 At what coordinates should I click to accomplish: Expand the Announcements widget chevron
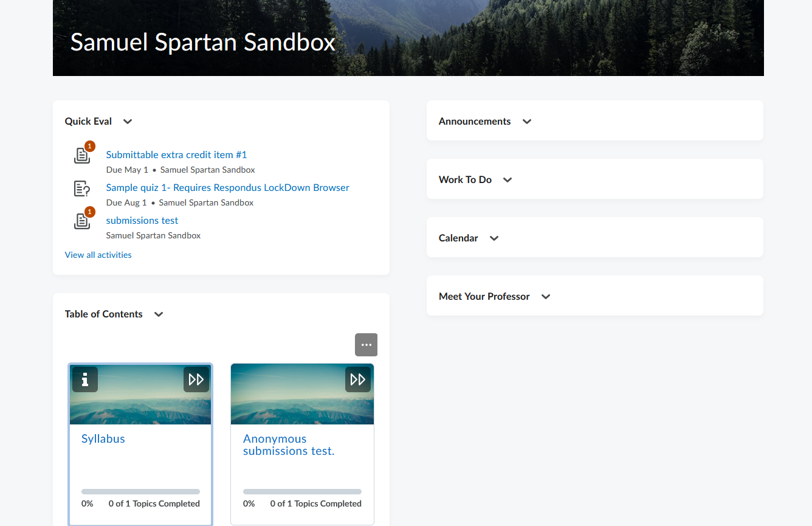coord(527,122)
